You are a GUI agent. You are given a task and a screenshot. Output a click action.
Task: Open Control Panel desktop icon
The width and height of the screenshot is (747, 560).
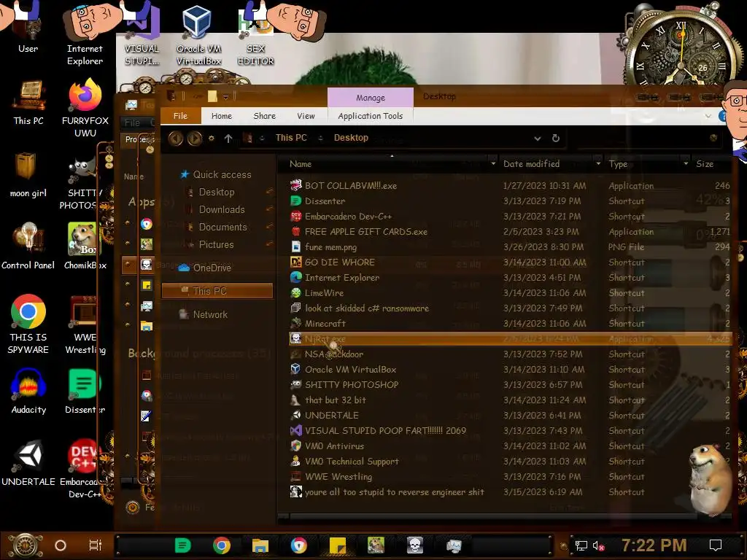28,246
